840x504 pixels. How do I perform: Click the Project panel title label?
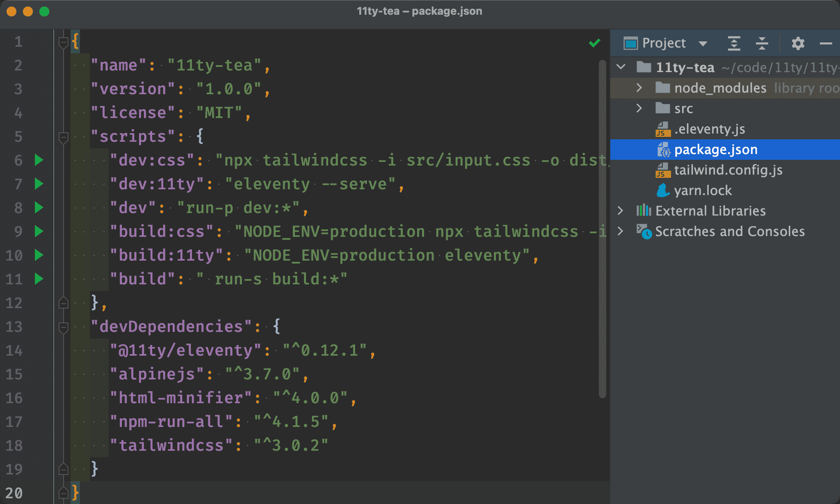coord(664,43)
